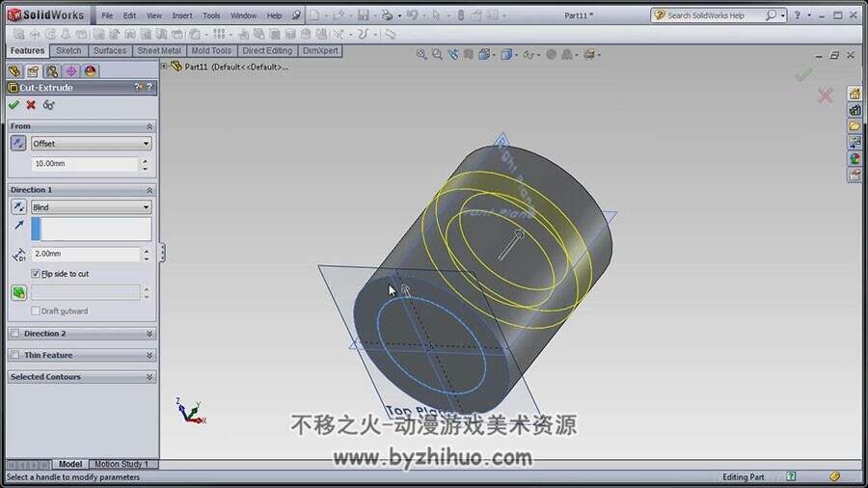Click the Reverse Direction button beside Blind
The height and width of the screenshot is (488, 868).
(18, 207)
